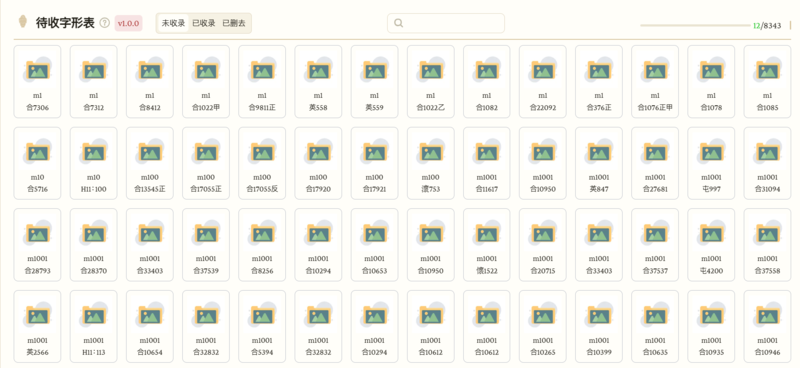Click the oracle bone logo beside the title
The width and height of the screenshot is (800, 368).
point(22,22)
